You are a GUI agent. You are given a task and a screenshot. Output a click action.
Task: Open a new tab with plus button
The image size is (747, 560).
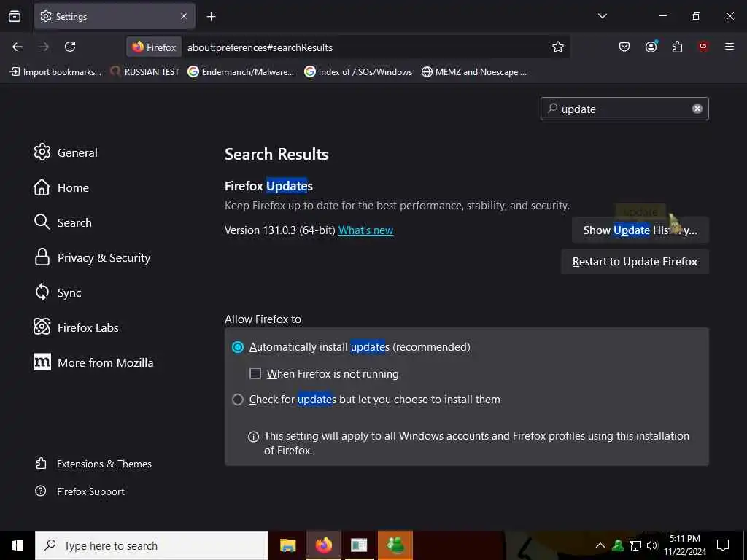click(211, 17)
